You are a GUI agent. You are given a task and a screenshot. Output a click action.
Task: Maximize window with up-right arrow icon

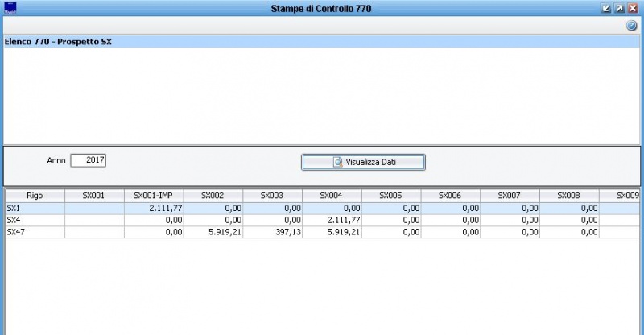click(619, 8)
